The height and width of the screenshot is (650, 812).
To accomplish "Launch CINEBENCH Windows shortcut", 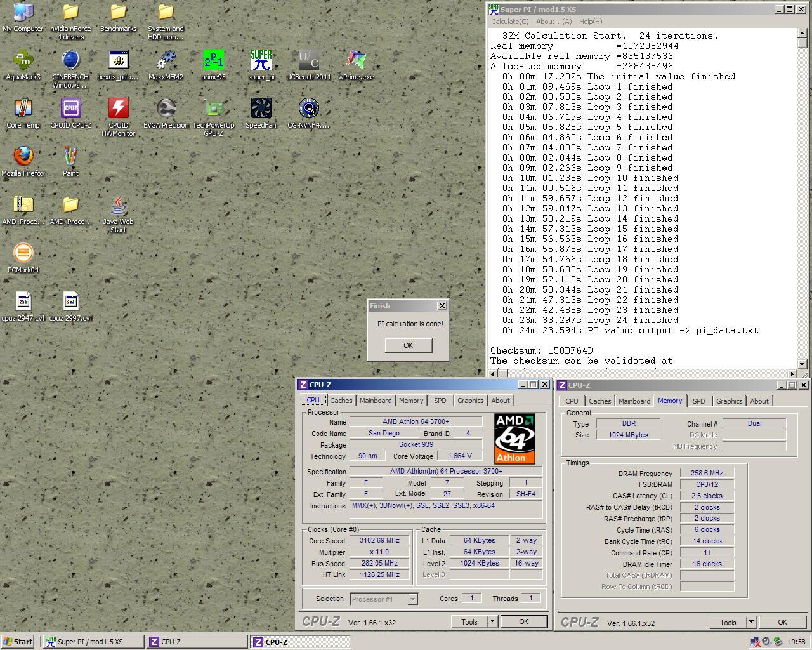I will click(70, 70).
